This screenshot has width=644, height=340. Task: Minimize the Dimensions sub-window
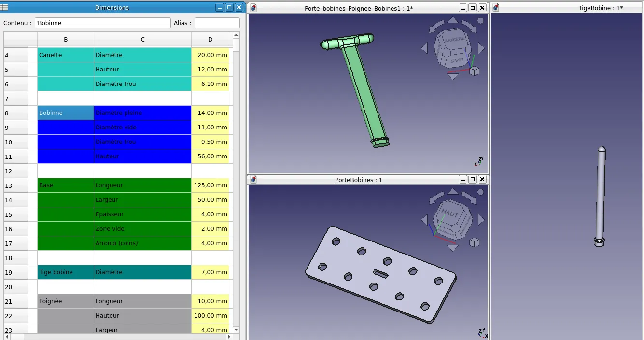tap(220, 7)
